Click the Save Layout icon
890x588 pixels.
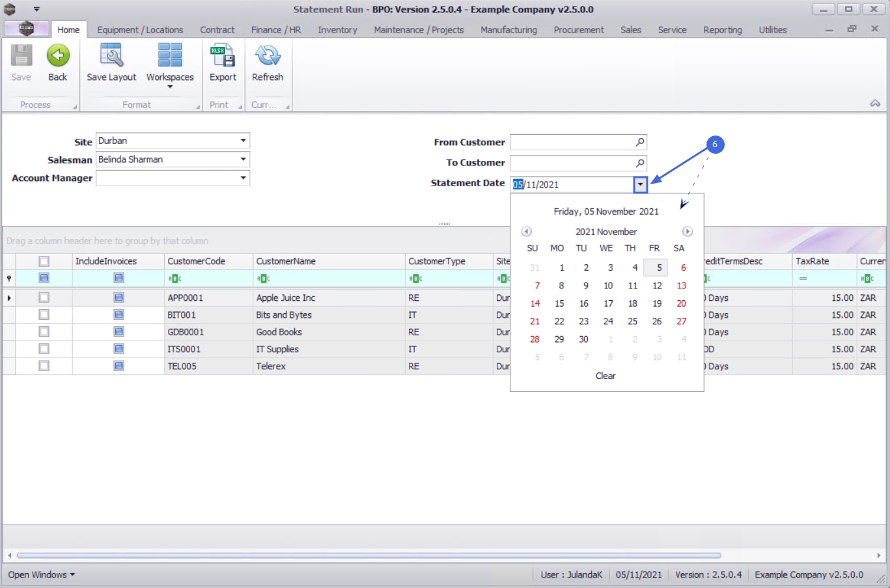pyautogui.click(x=111, y=56)
